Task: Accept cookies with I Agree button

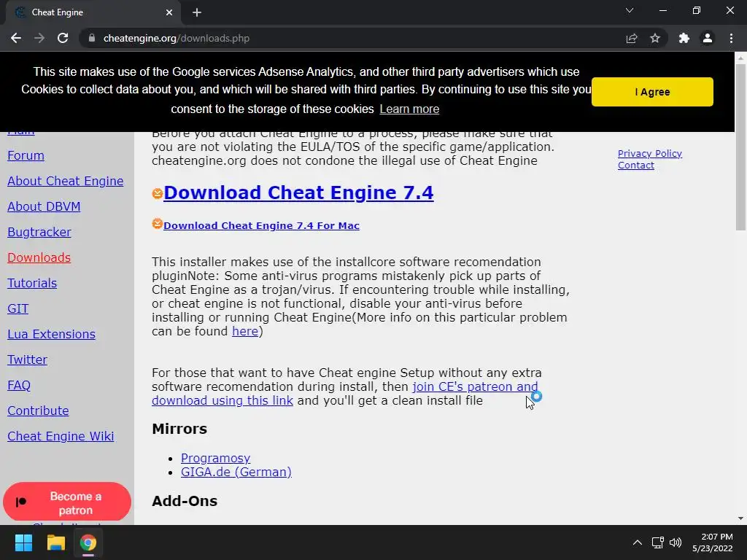Action: pyautogui.click(x=652, y=92)
